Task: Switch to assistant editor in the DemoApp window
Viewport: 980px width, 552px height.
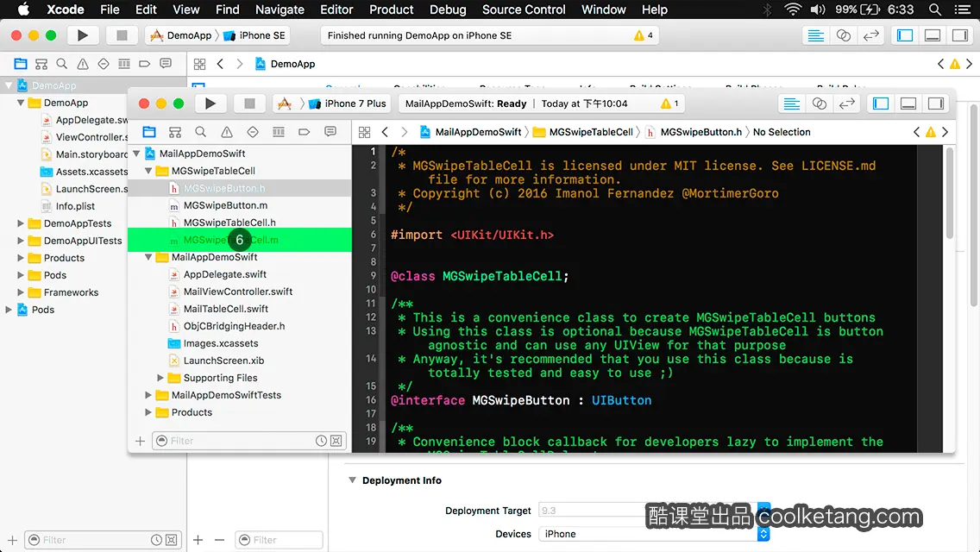Action: [x=843, y=35]
